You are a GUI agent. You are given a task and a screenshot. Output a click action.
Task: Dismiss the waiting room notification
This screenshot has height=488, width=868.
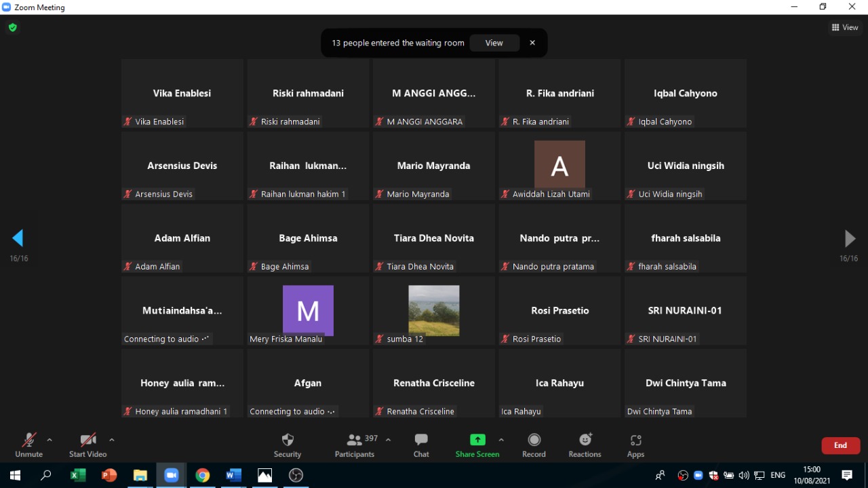coord(532,43)
